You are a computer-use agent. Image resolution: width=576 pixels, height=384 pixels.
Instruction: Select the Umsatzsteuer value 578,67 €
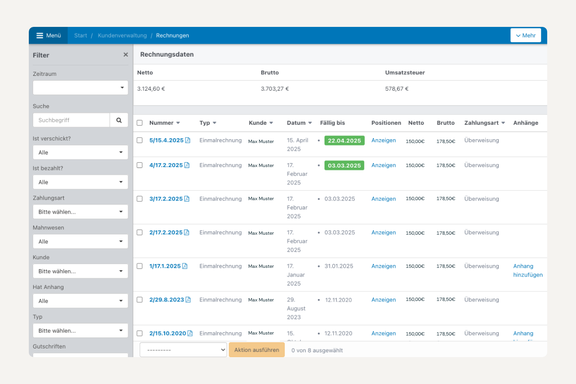coord(397,89)
